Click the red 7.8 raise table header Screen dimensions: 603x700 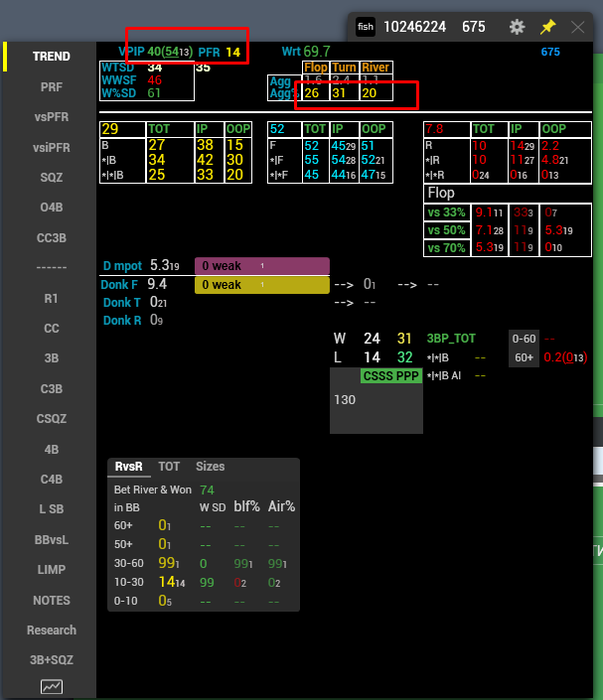point(434,129)
